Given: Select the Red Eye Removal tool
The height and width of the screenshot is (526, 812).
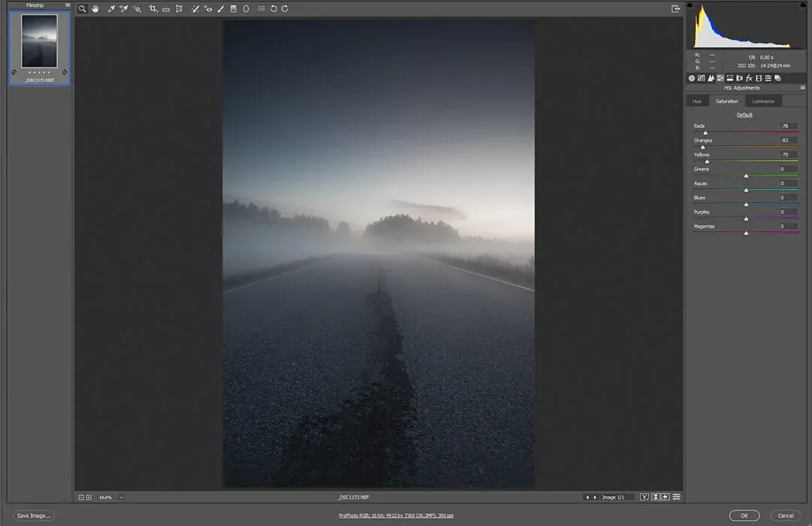Looking at the screenshot, I should click(208, 8).
